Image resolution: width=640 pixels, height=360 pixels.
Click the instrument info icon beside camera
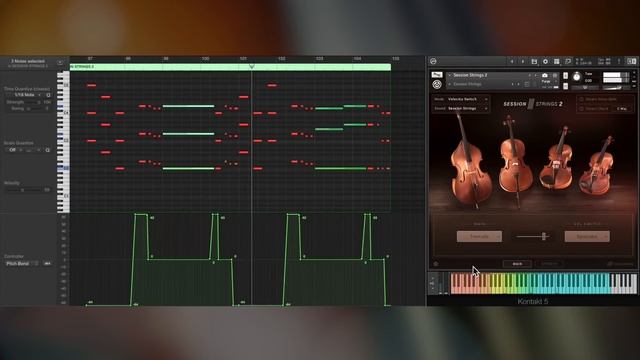click(555, 75)
